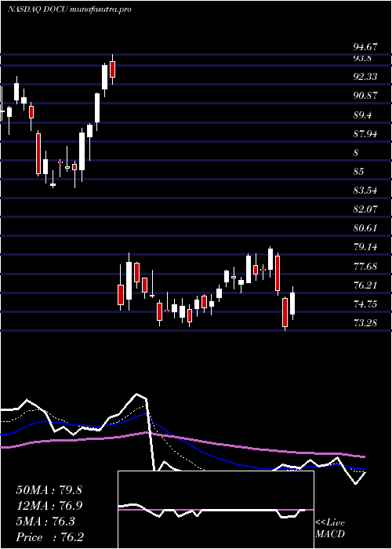Click the 76.21 price level label
This screenshot has width=392, height=549.
tap(365, 285)
